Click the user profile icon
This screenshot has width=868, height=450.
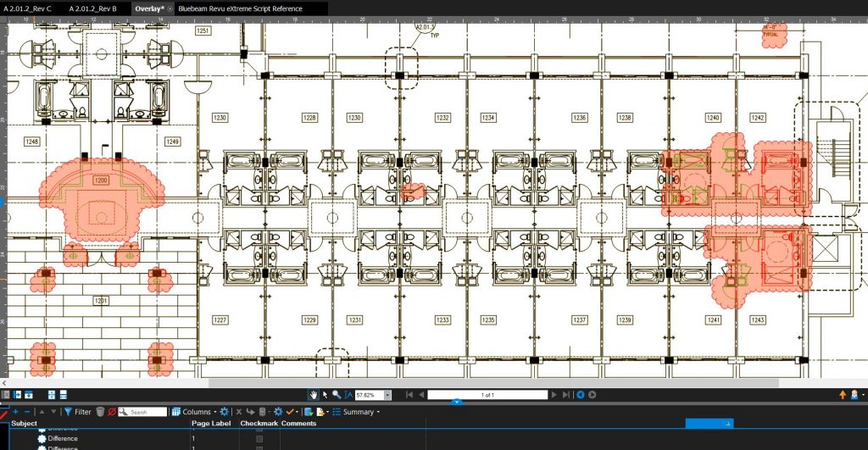854,395
